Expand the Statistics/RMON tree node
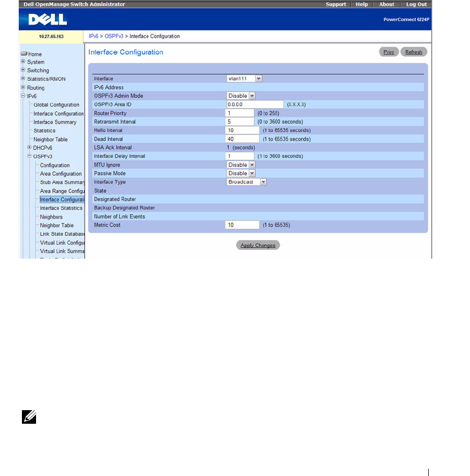The image size is (470, 476). [x=23, y=78]
